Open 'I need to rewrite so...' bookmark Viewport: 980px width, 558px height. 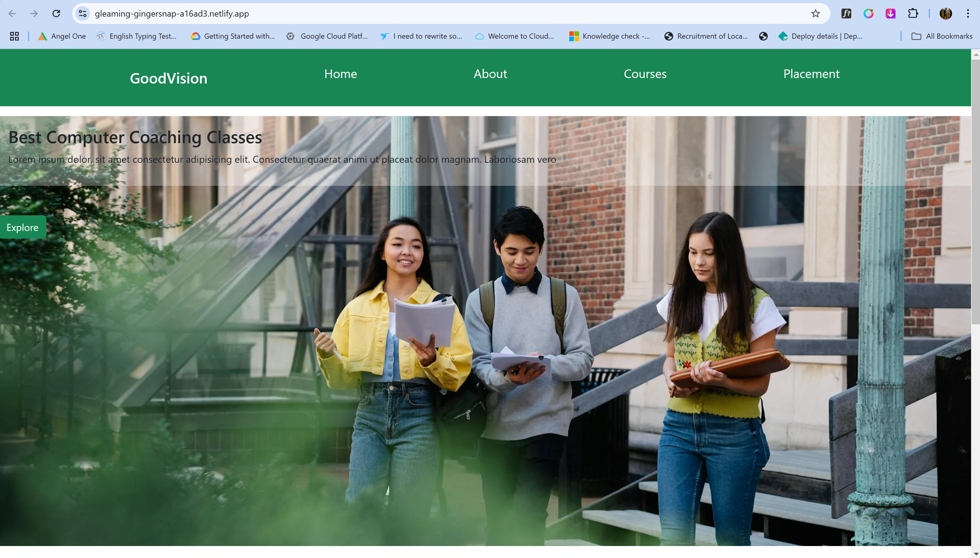[421, 36]
